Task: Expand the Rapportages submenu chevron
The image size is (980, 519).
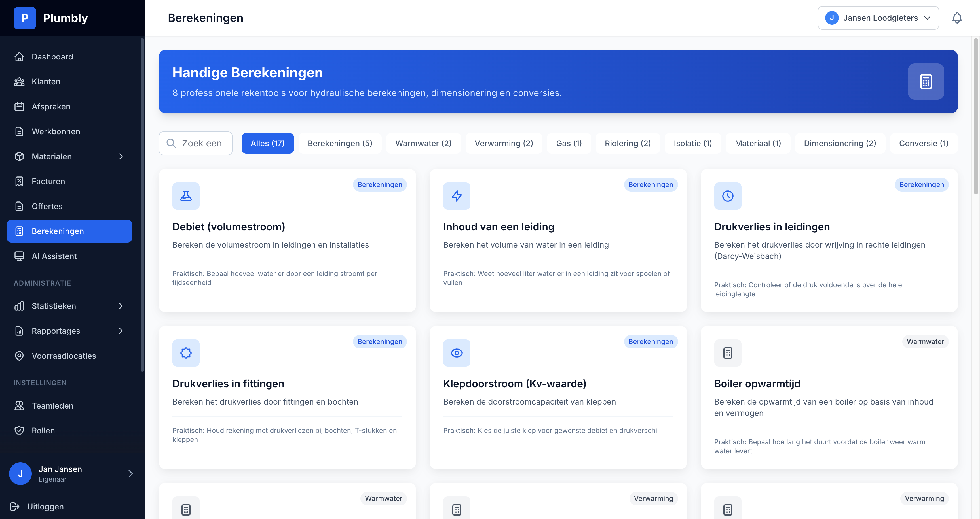Action: pyautogui.click(x=121, y=331)
